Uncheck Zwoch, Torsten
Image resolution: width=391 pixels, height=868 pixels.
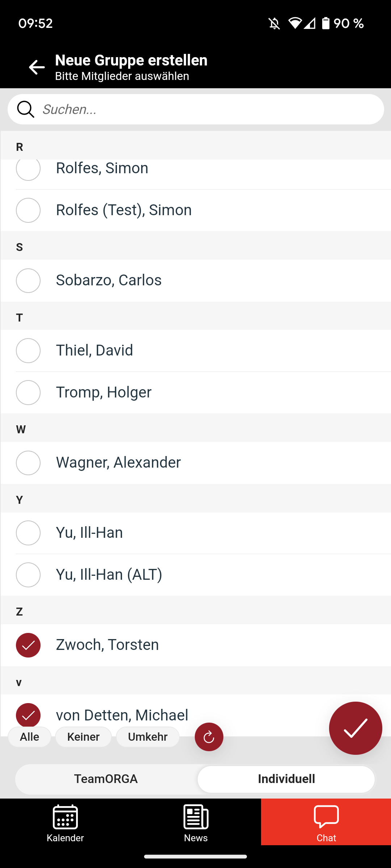point(28,645)
